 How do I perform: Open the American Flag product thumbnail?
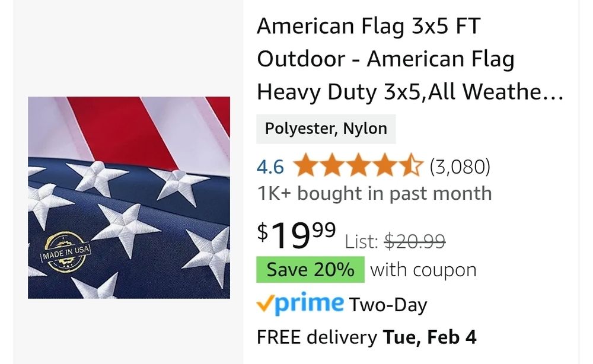tap(129, 197)
